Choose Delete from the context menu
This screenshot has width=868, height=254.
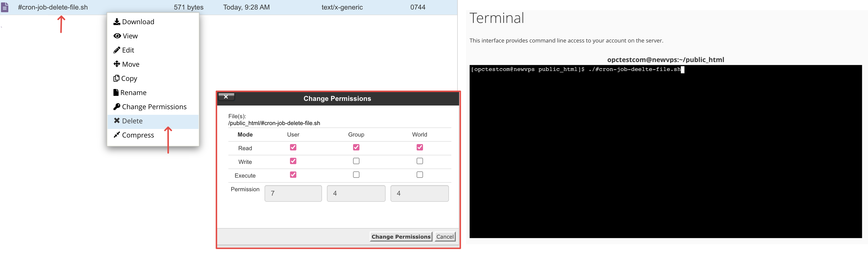point(132,121)
